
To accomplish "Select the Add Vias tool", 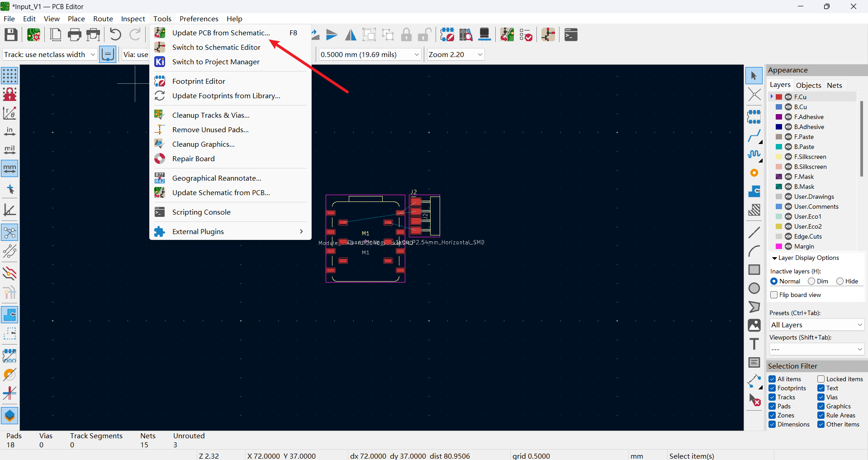I will click(754, 173).
